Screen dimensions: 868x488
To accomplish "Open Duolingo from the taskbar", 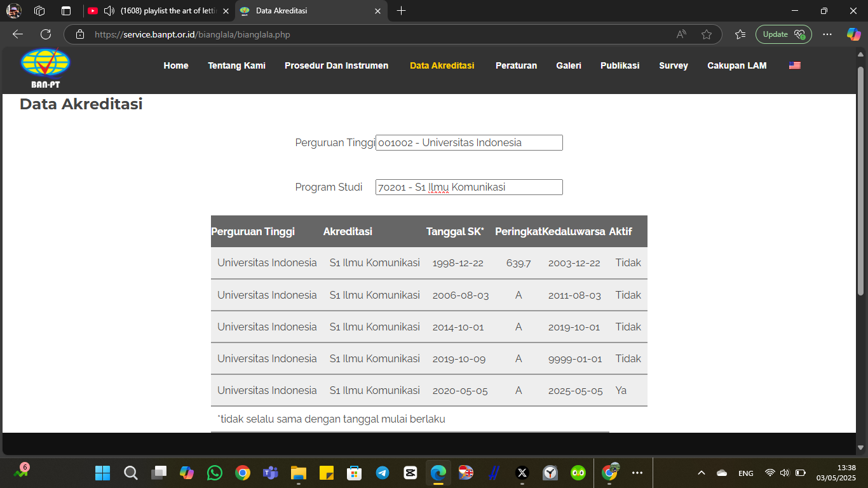I will click(x=578, y=473).
